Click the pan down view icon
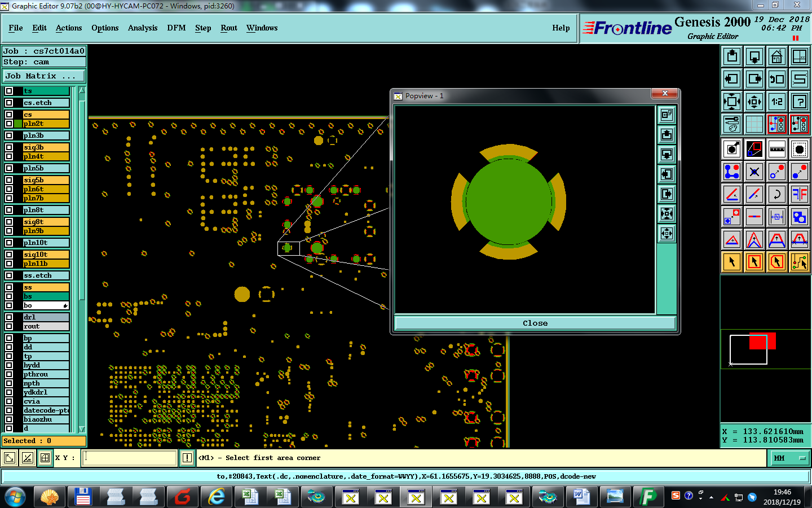 754,56
